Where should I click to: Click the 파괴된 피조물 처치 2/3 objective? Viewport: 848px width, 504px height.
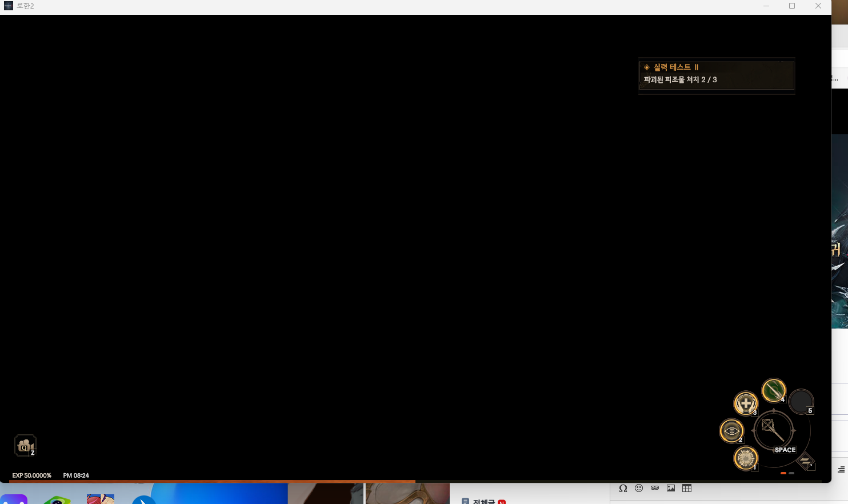[x=680, y=80]
